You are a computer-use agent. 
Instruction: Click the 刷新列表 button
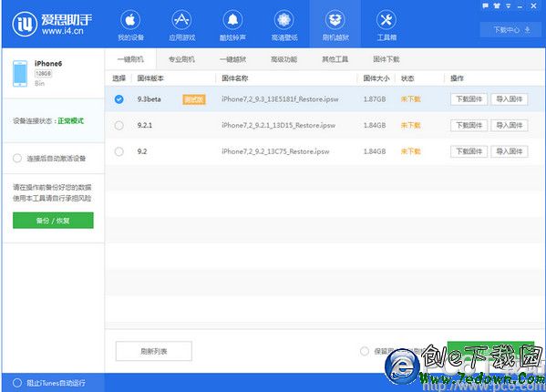point(153,351)
